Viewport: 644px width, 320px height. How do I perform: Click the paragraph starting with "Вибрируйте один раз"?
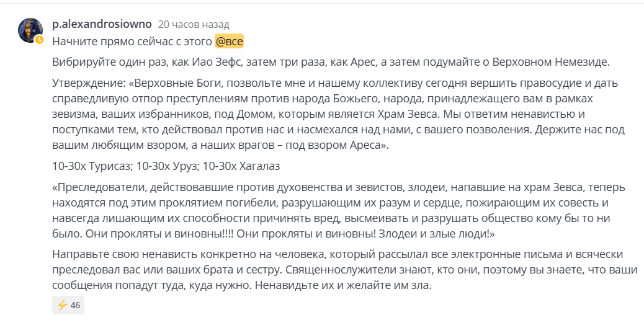pyautogui.click(x=331, y=62)
